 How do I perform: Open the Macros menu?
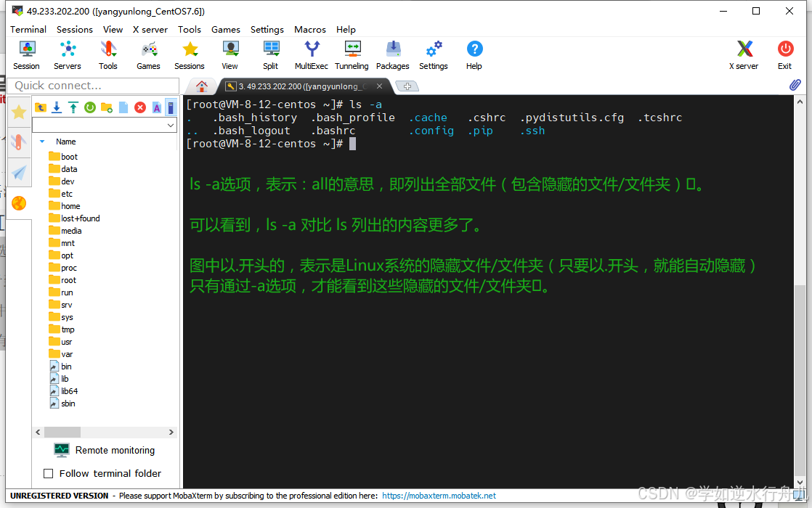point(310,30)
